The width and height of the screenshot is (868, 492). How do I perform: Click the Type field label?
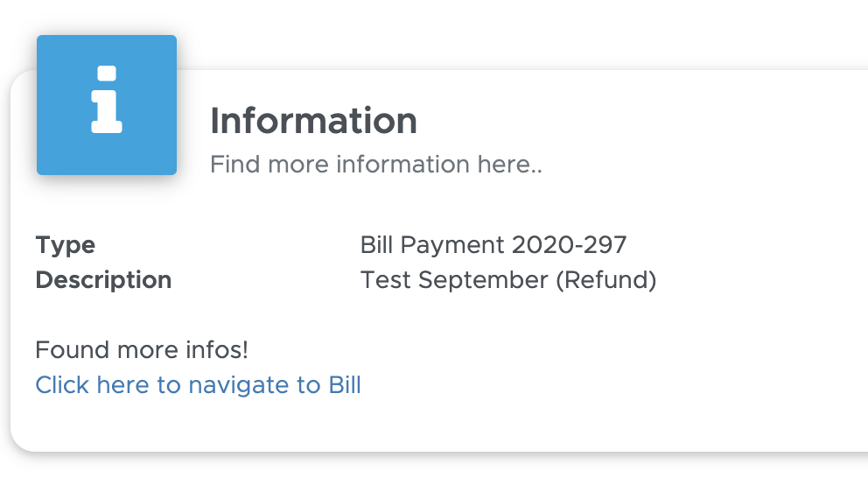pos(66,245)
